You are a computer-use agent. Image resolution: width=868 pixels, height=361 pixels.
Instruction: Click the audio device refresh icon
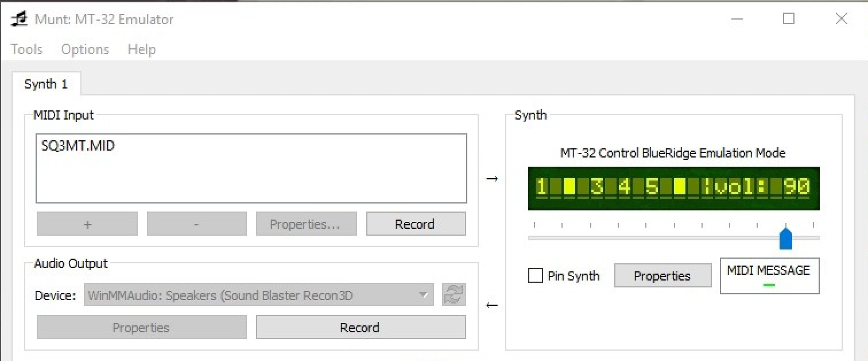click(454, 295)
